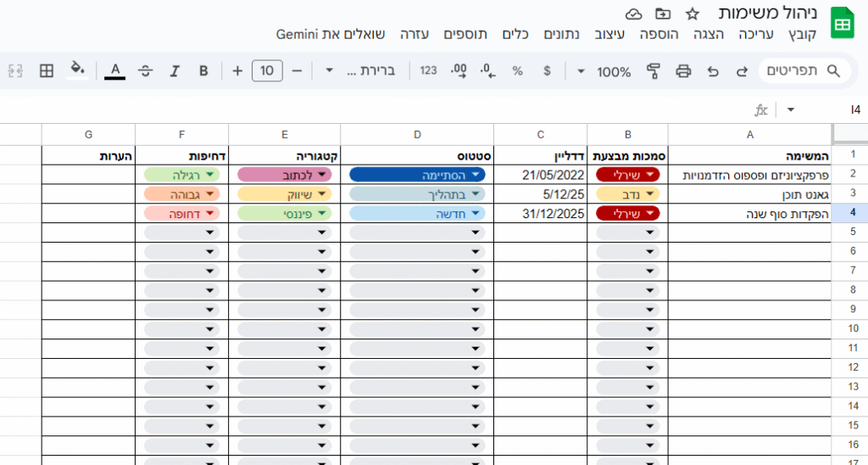Check the cloud save status icon
The height and width of the screenshot is (465, 868).
634,14
